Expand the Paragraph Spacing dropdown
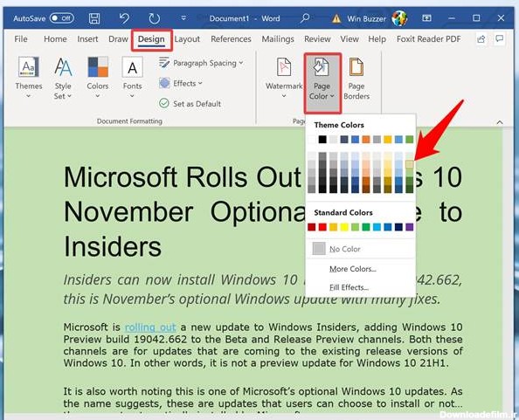The height and width of the screenshot is (420, 519). [201, 63]
